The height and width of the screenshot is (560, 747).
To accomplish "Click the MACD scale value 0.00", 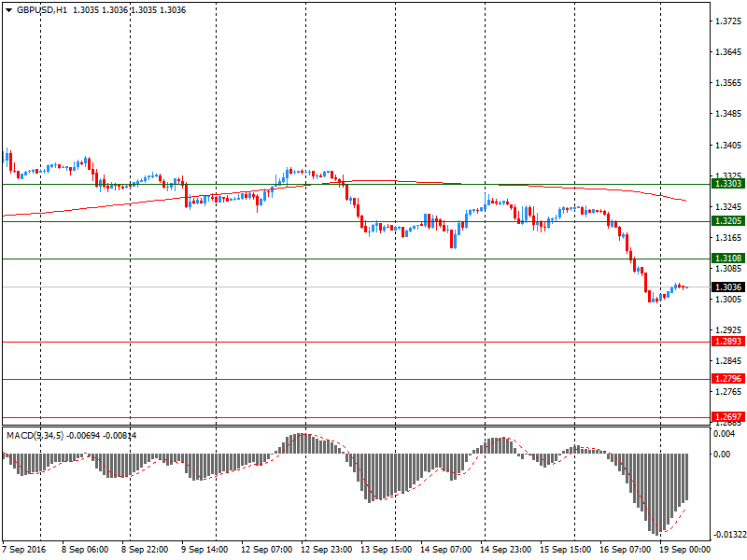I will (722, 455).
